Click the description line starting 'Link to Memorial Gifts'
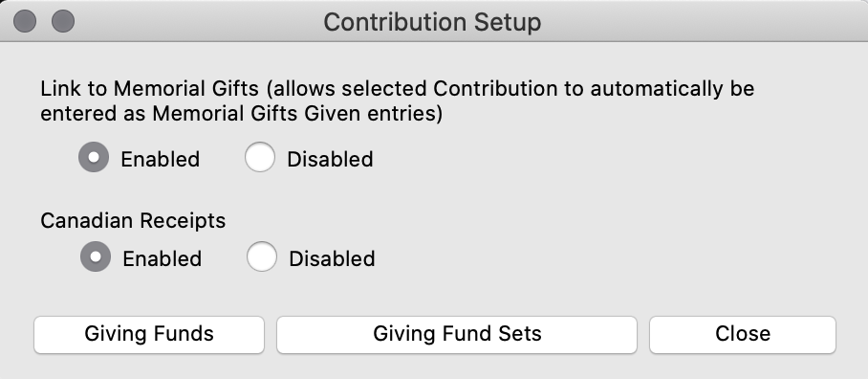868x379 pixels. click(x=397, y=89)
